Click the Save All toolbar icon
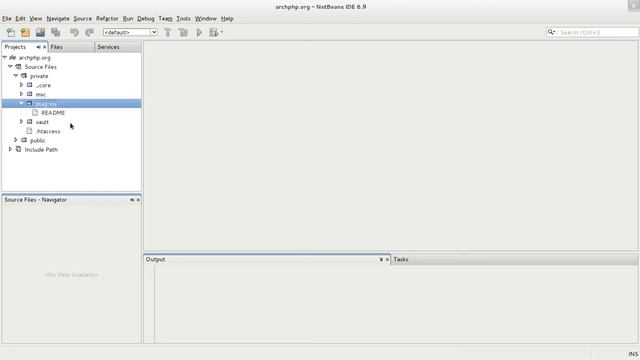The image size is (640, 360). pos(56,32)
